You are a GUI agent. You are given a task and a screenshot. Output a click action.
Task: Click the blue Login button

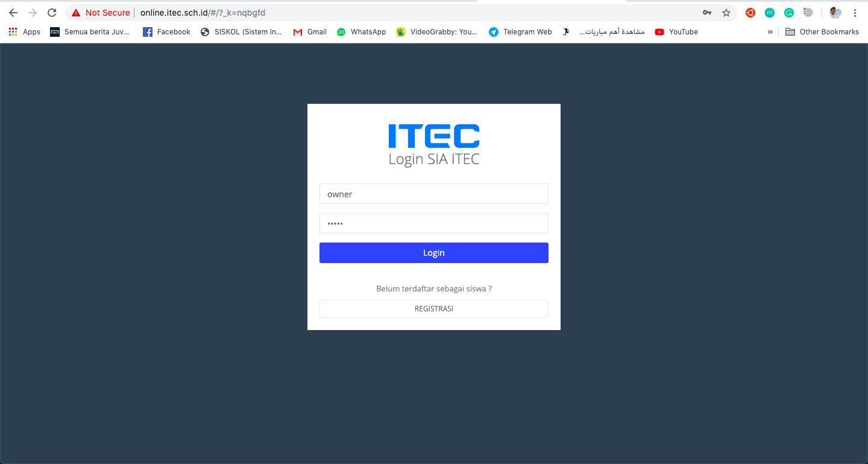point(434,253)
